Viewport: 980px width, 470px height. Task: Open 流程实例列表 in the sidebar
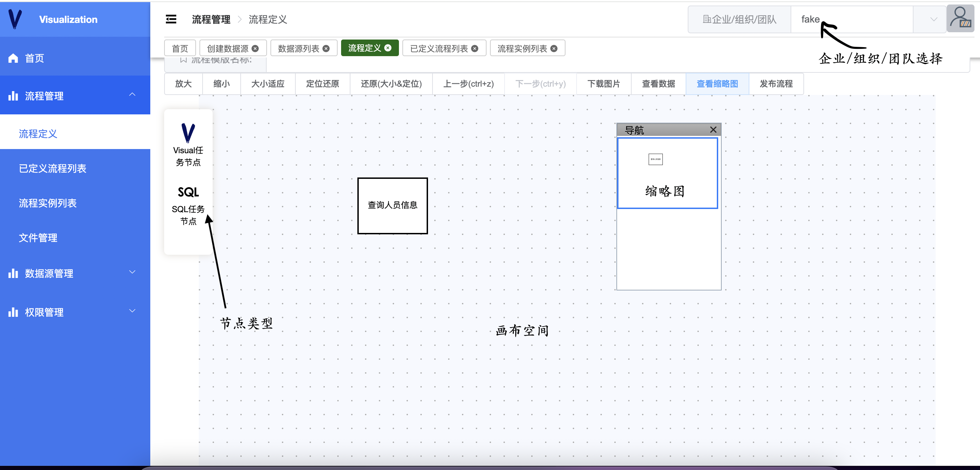75,203
